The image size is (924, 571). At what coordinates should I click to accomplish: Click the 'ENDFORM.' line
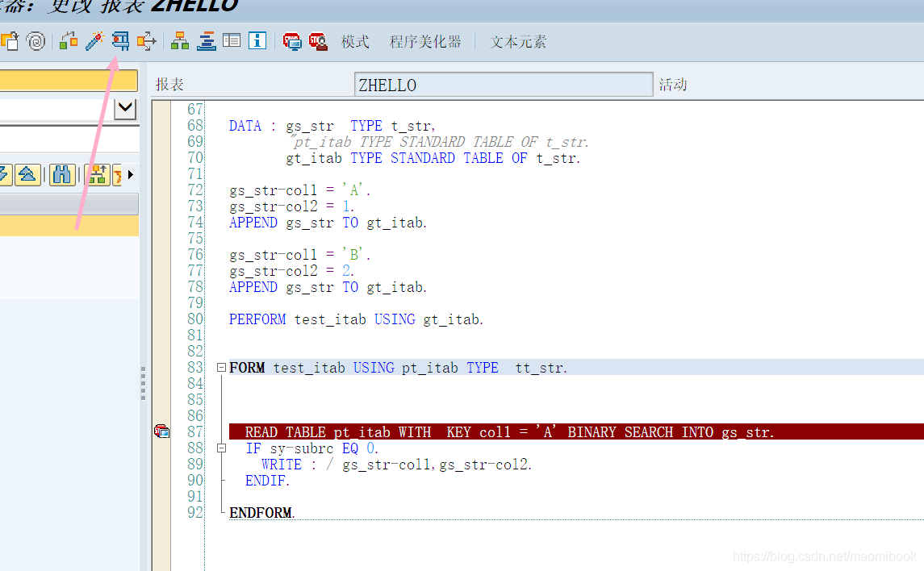(261, 513)
